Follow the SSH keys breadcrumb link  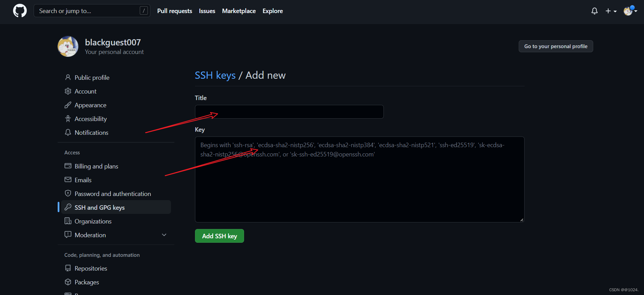215,75
